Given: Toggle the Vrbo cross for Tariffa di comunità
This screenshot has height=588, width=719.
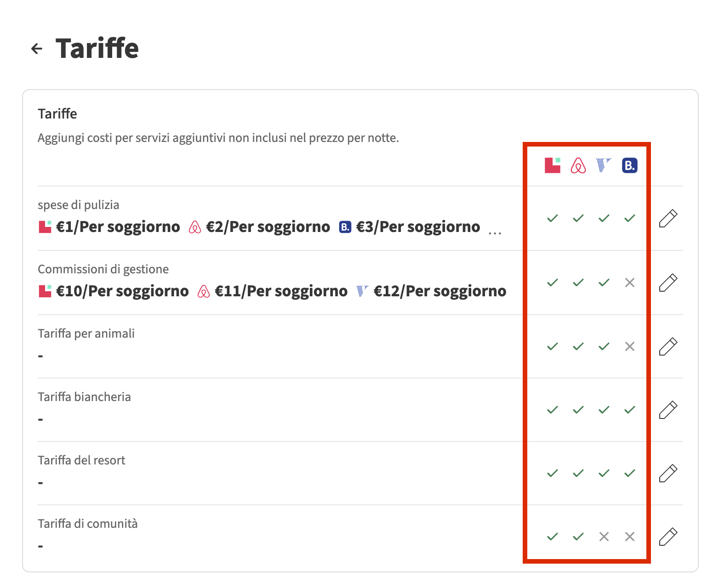Looking at the screenshot, I should [x=604, y=537].
